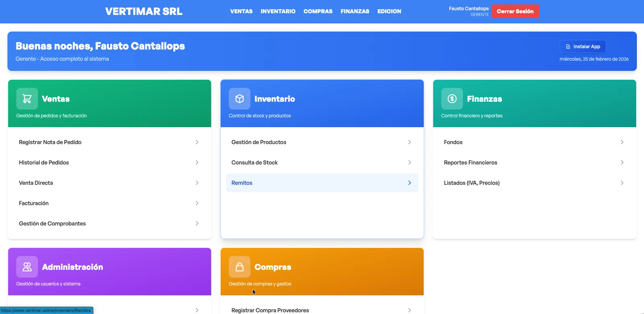The height and width of the screenshot is (314, 644).
Task: Click the chevron beside Listados (IVA, Precios)
Action: (622, 183)
